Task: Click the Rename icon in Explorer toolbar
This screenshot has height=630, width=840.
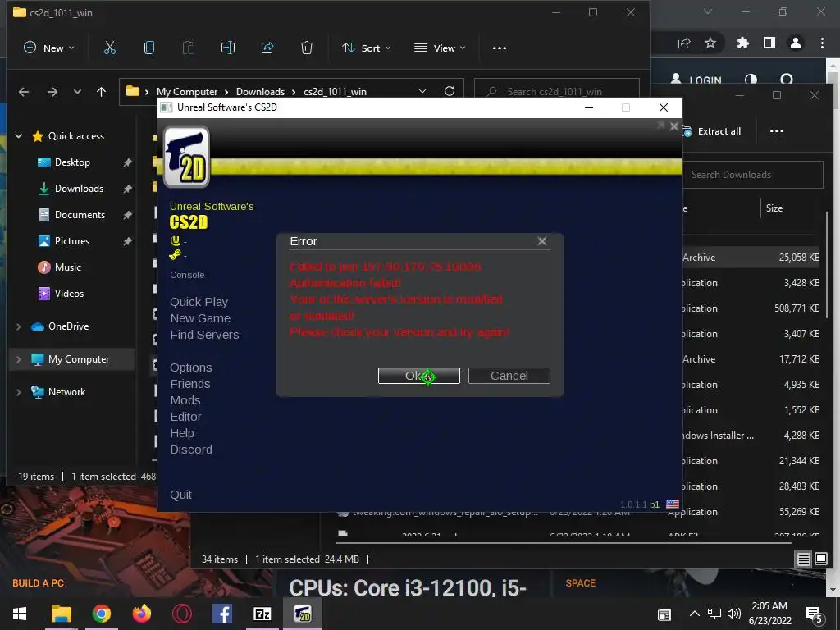Action: pos(228,48)
